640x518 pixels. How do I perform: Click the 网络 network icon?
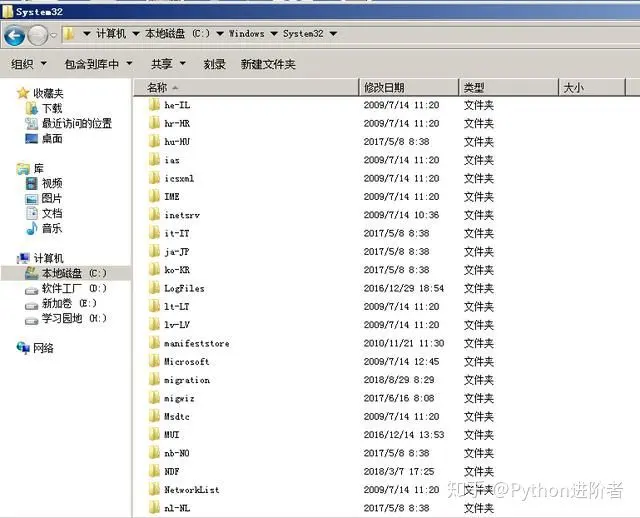23,348
